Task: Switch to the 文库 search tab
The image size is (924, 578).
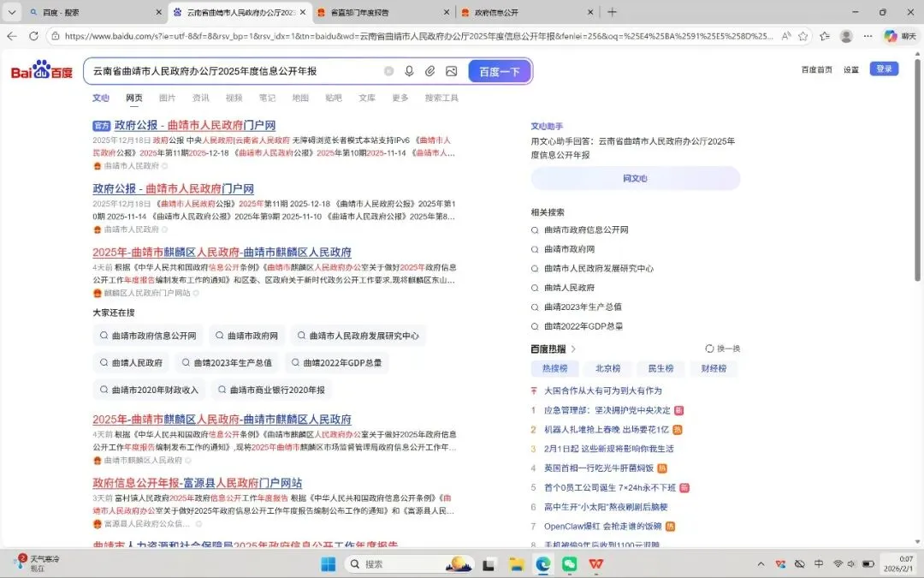Action: [367, 98]
